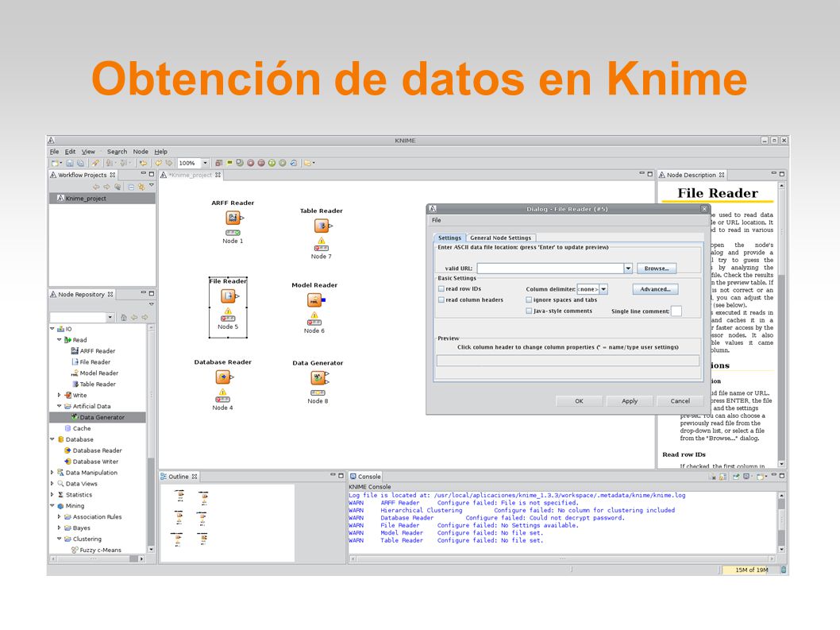
Task: Click the yellow annotation note toolbar icon
Action: click(229, 163)
